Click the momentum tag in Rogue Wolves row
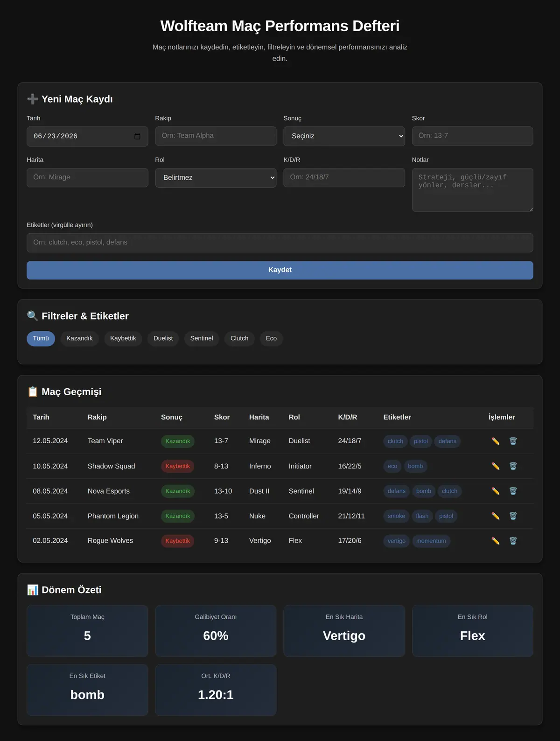The image size is (560, 741). [431, 541]
